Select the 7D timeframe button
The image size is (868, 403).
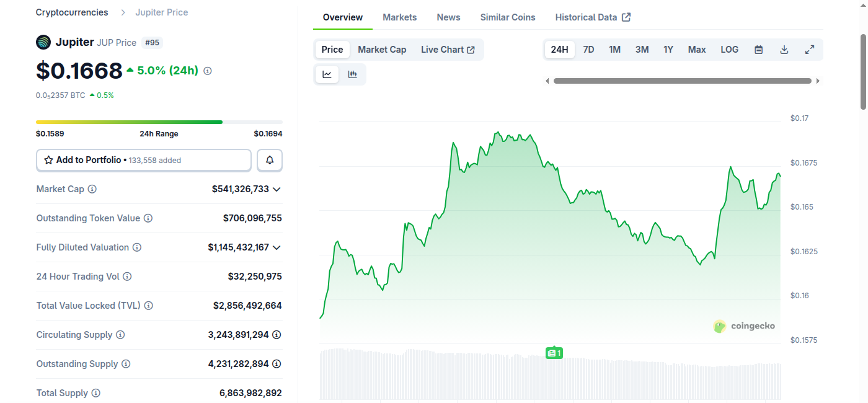tap(588, 49)
